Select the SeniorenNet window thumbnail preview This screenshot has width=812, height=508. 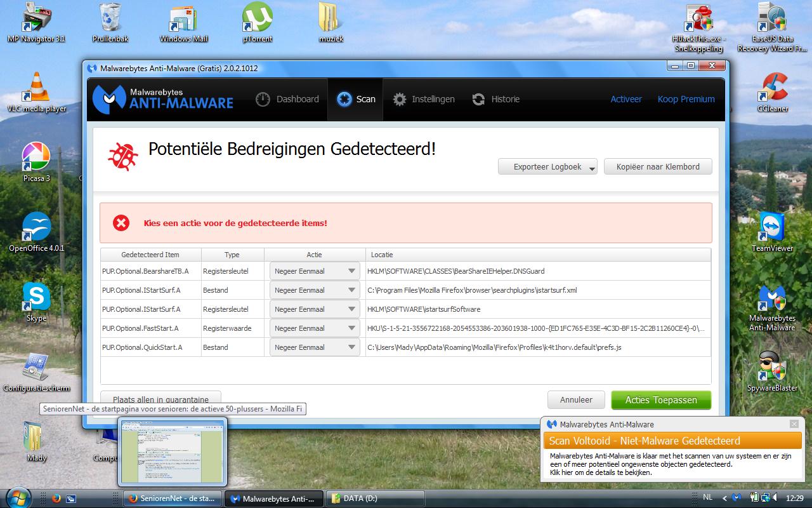172,452
